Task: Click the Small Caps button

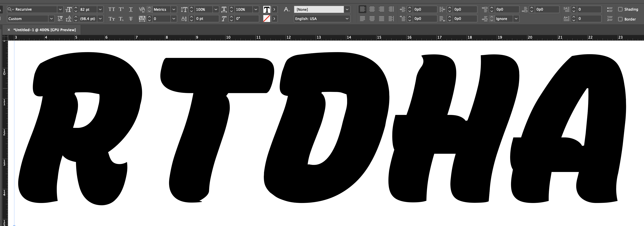Action: coord(112,19)
